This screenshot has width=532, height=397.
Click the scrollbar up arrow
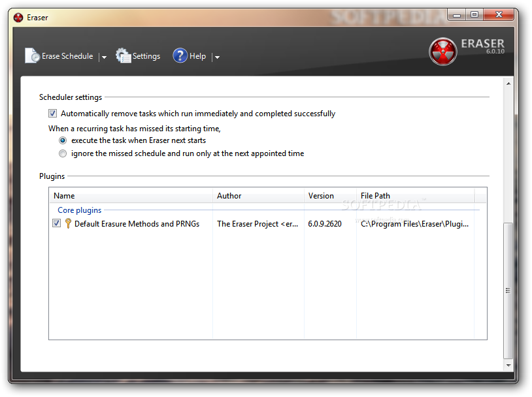[x=508, y=84]
